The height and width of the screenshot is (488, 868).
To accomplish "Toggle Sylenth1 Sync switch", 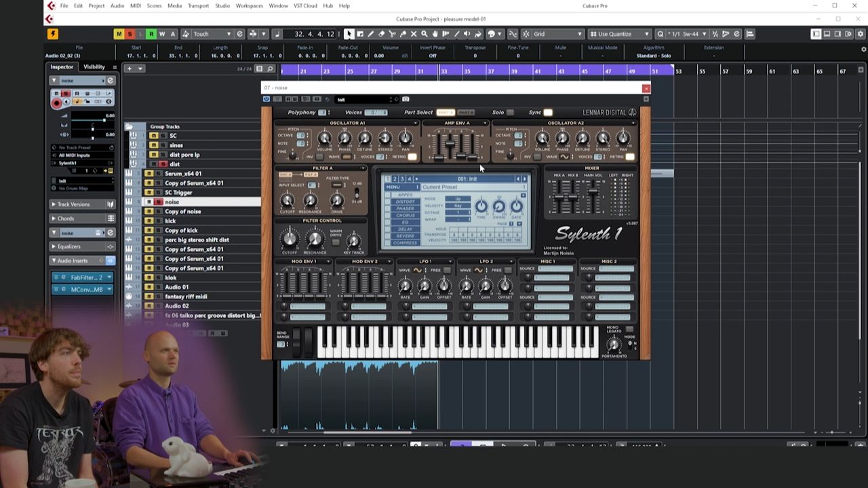I will point(548,112).
